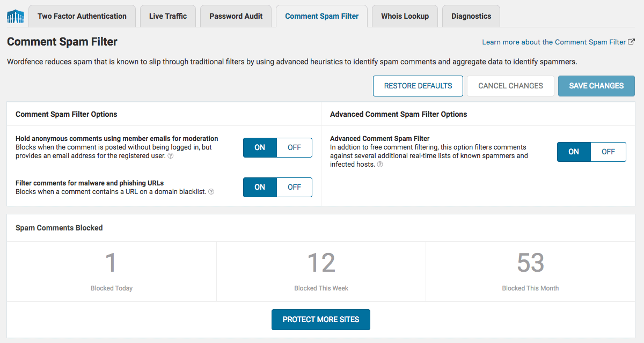Click help icon for anonymous comments moderation option
644x343 pixels.
pyautogui.click(x=170, y=156)
